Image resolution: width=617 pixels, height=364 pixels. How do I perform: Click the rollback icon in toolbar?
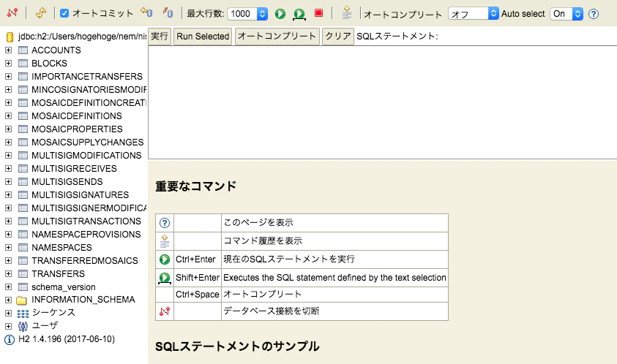(147, 12)
